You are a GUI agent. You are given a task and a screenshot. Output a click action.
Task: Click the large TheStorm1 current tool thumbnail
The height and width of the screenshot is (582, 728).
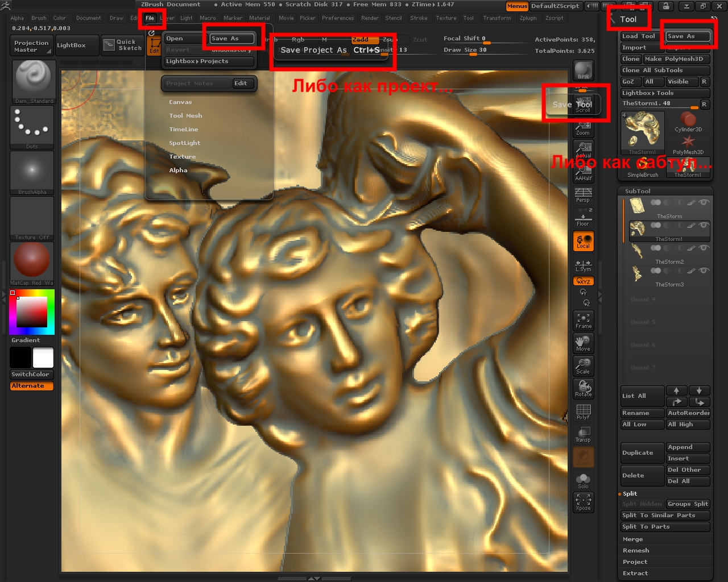[x=643, y=133]
